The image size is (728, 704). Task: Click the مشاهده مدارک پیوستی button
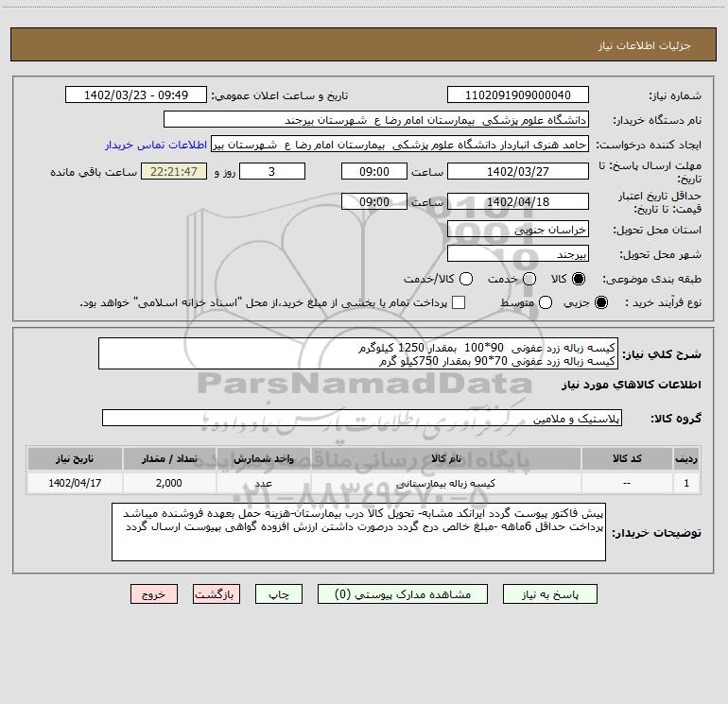pos(403,594)
